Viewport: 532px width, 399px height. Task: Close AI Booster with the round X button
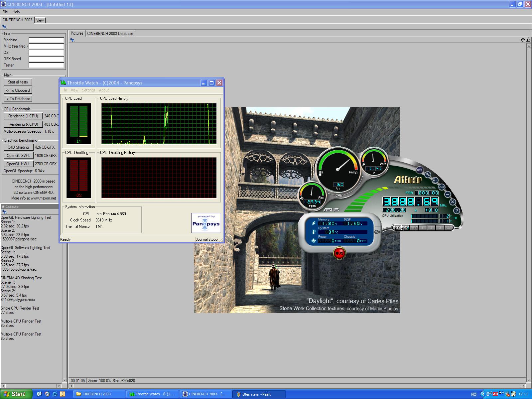(453, 202)
